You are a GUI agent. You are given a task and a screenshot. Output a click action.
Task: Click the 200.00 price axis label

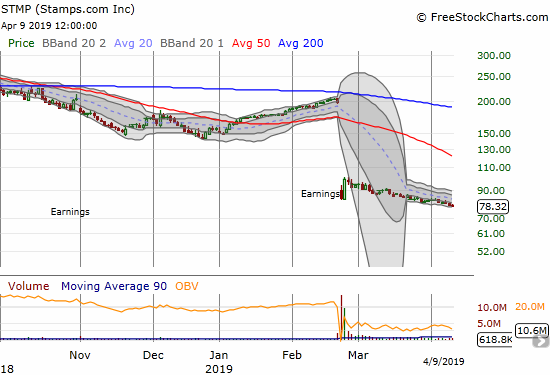pyautogui.click(x=494, y=101)
